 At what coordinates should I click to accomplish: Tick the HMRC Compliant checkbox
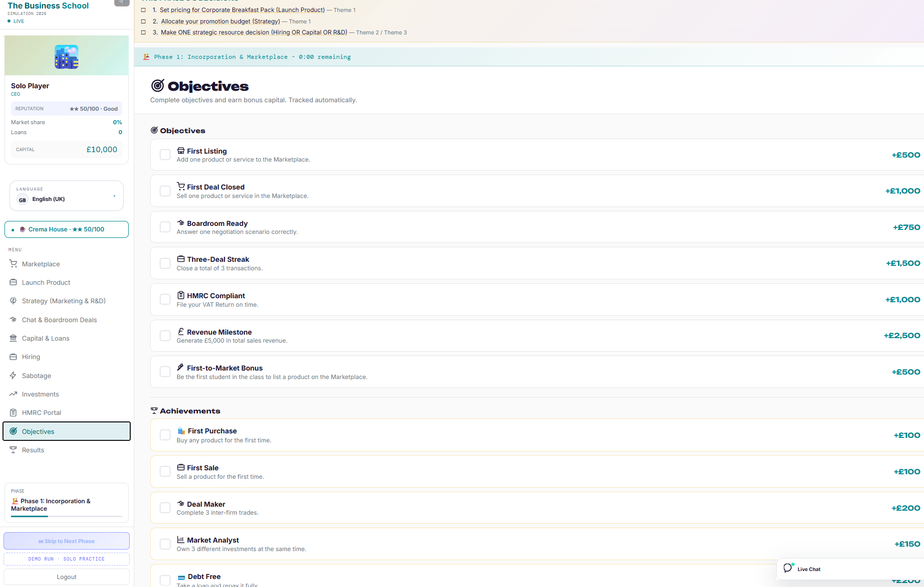[x=165, y=299]
